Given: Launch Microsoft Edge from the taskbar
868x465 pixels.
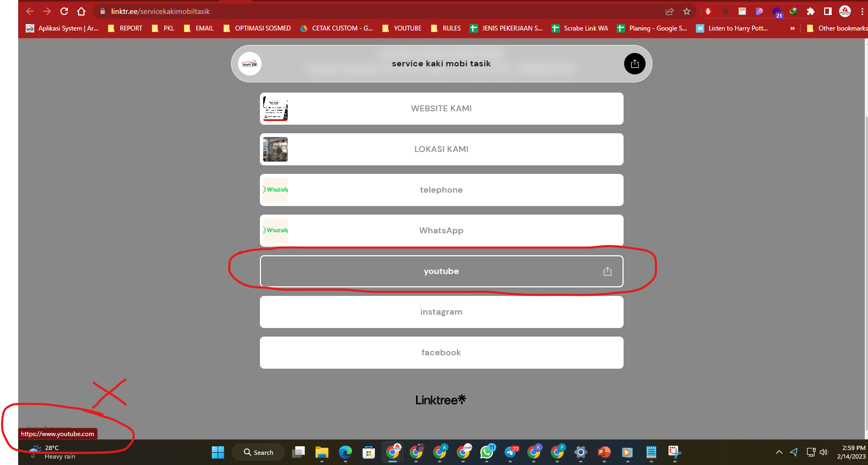Looking at the screenshot, I should (x=345, y=453).
